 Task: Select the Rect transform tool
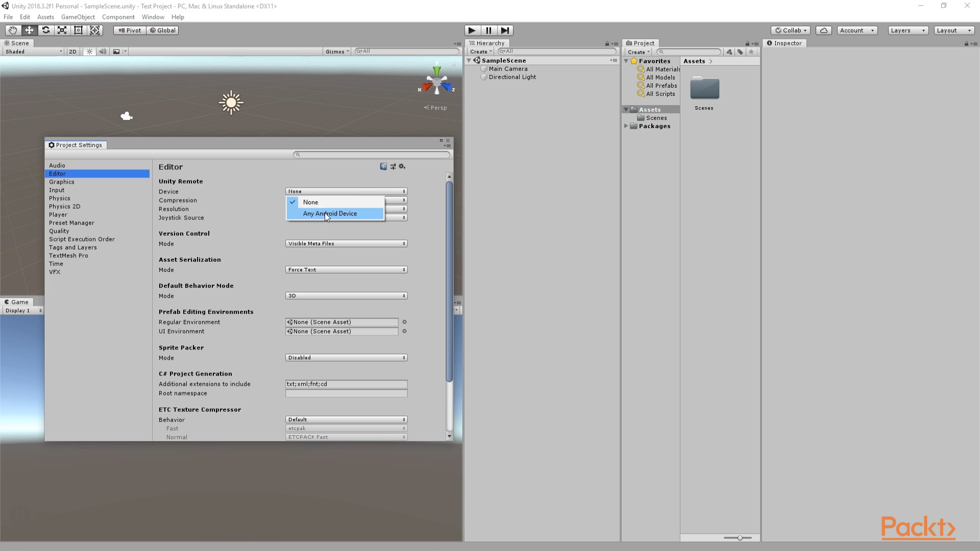[x=78, y=30]
